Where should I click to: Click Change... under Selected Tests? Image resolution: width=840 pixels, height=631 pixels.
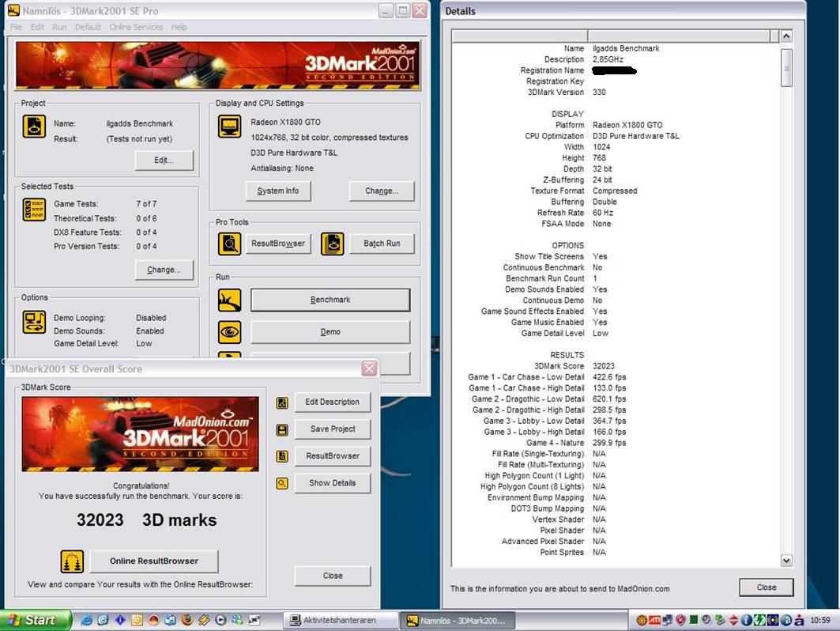(x=164, y=270)
